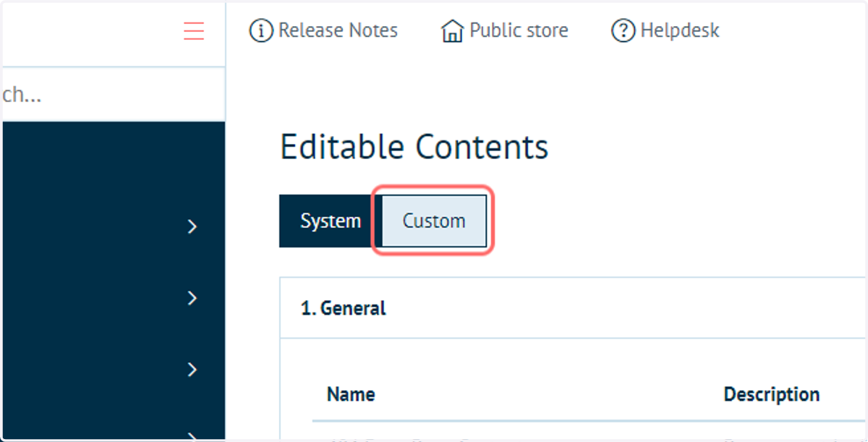
Task: Click the Release Notes info icon
Action: tap(261, 31)
